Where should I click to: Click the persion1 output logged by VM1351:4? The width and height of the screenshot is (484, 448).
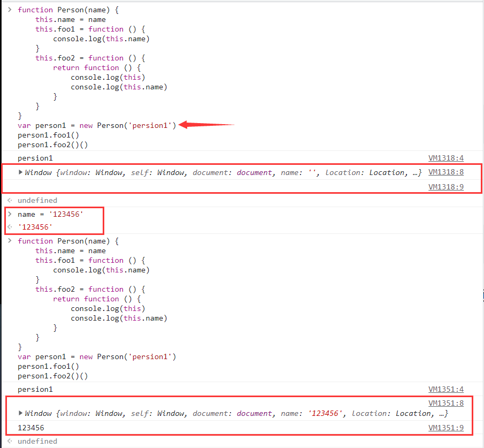coord(35,390)
